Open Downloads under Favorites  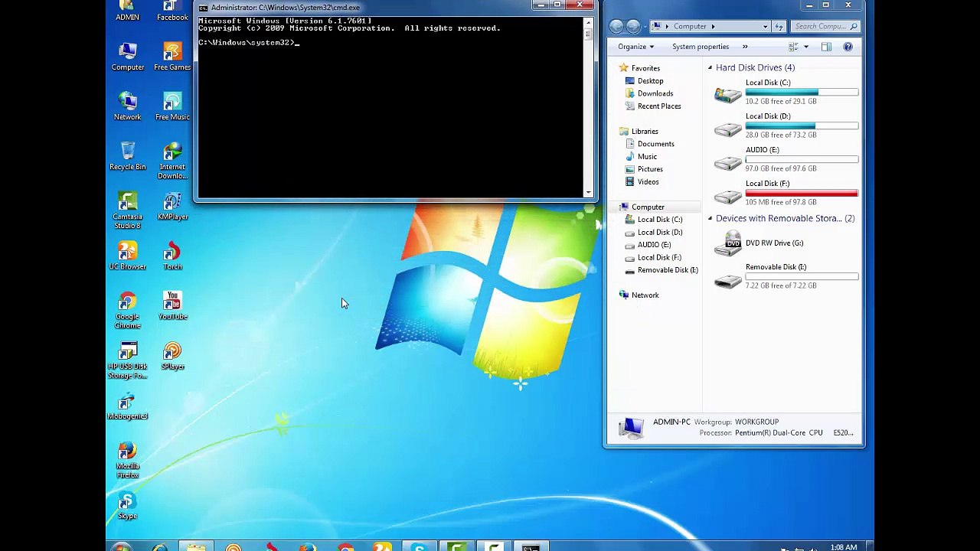655,93
